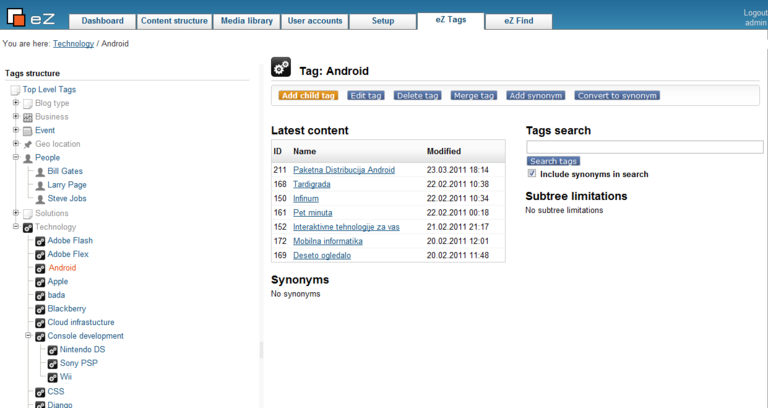Viewport: 768px width, 408px height.
Task: Click Larry Page person icon
Action: pos(40,186)
